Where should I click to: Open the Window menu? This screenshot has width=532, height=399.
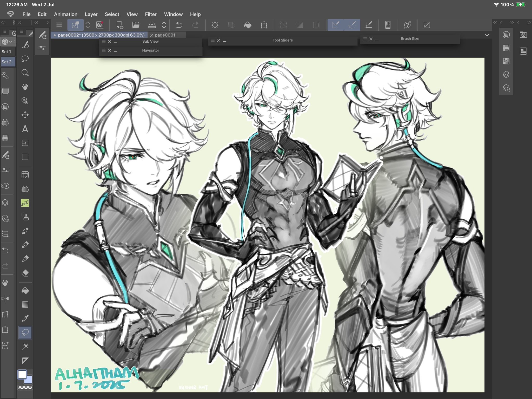(173, 14)
